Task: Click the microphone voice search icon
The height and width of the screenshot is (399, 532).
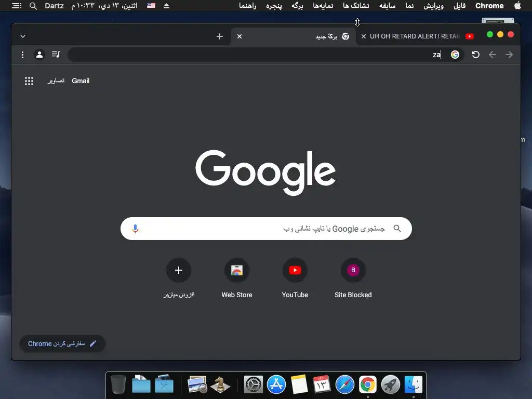Action: coord(135,229)
